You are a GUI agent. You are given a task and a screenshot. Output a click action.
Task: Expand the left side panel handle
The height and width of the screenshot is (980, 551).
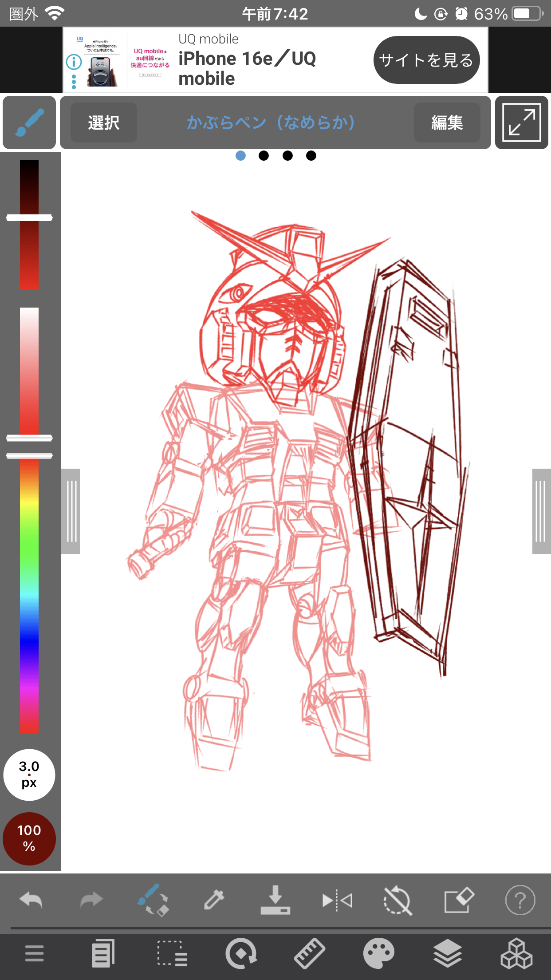pyautogui.click(x=71, y=511)
